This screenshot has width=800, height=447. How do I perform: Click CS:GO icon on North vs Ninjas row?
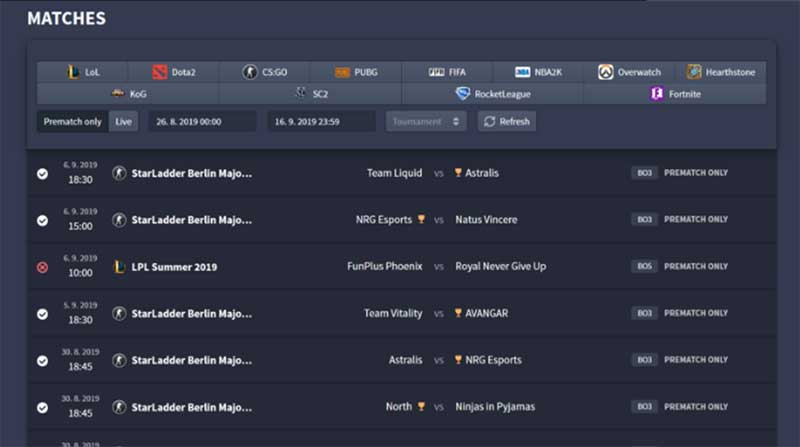click(119, 407)
